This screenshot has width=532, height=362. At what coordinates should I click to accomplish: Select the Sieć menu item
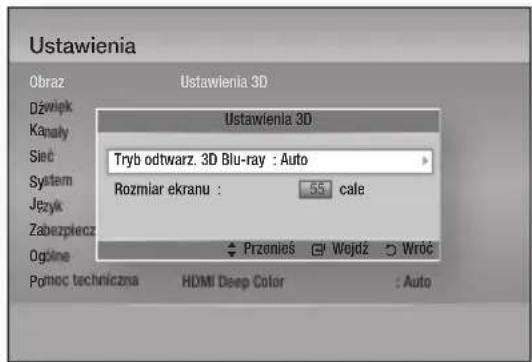pyautogui.click(x=41, y=156)
